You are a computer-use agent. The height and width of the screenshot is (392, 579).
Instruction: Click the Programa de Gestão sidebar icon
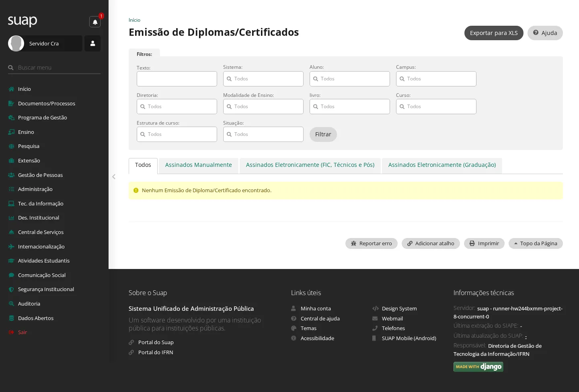coord(11,118)
